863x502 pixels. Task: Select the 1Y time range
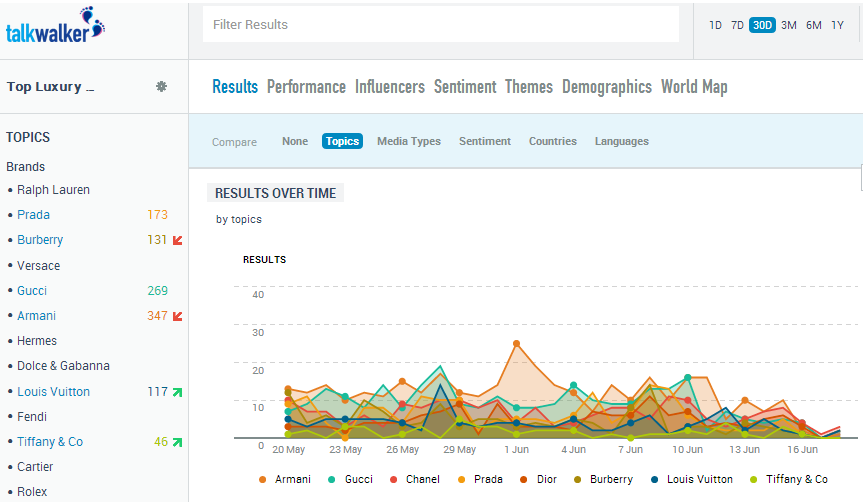point(837,25)
